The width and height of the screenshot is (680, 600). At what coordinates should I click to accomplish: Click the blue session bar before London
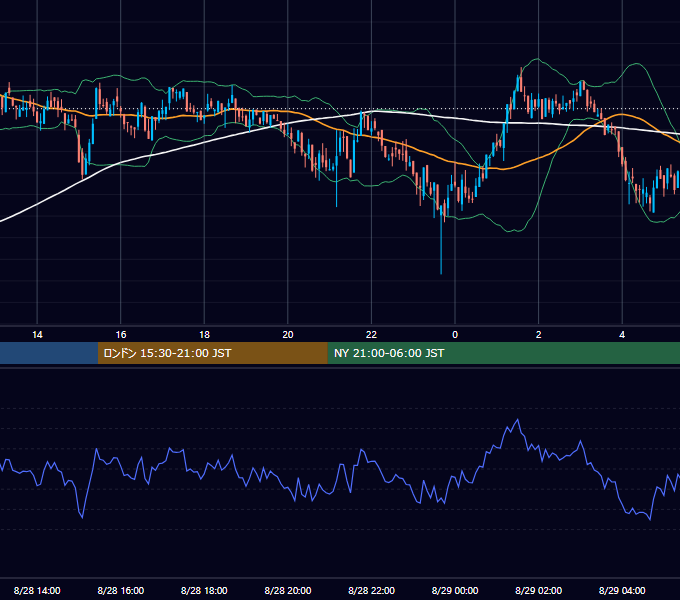click(x=49, y=353)
